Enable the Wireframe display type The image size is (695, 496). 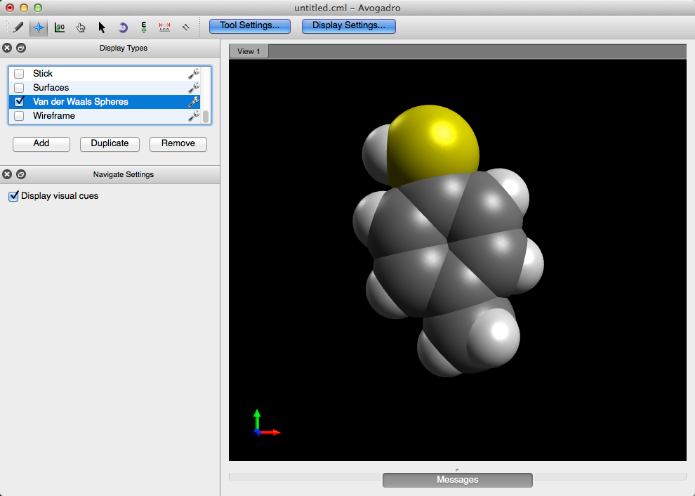pos(20,116)
